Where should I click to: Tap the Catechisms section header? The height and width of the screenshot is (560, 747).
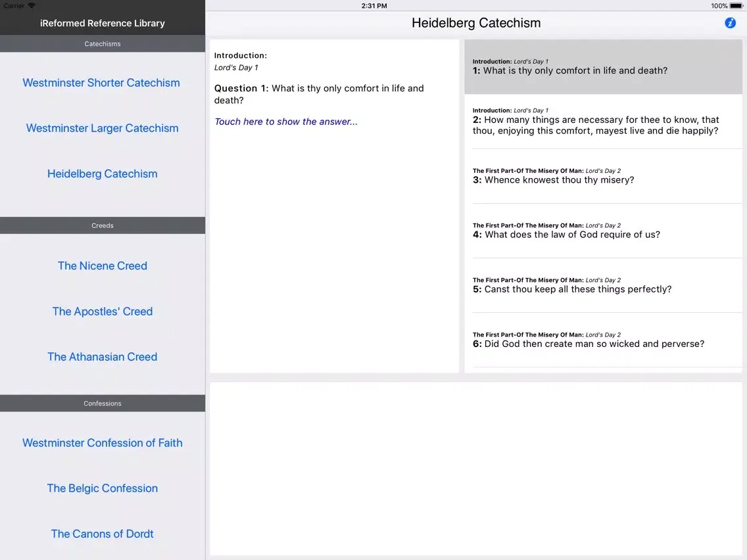103,43
